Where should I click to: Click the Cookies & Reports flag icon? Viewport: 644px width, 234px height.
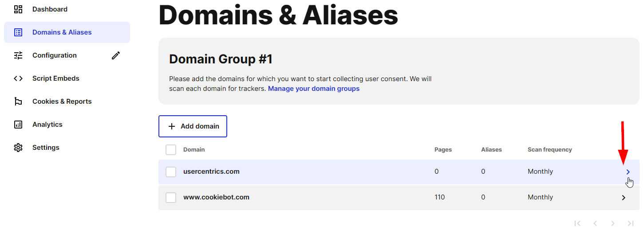[x=18, y=101]
